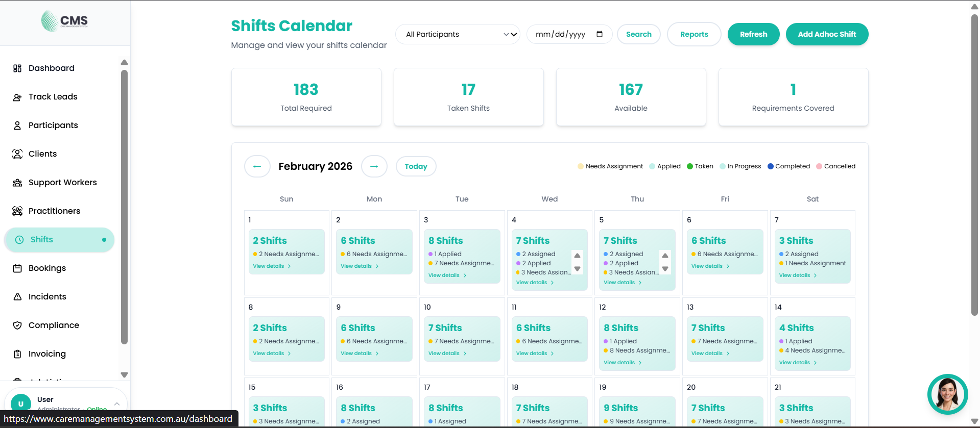
Task: Click the mm/dd/yyyy date input field
Action: [x=561, y=34]
